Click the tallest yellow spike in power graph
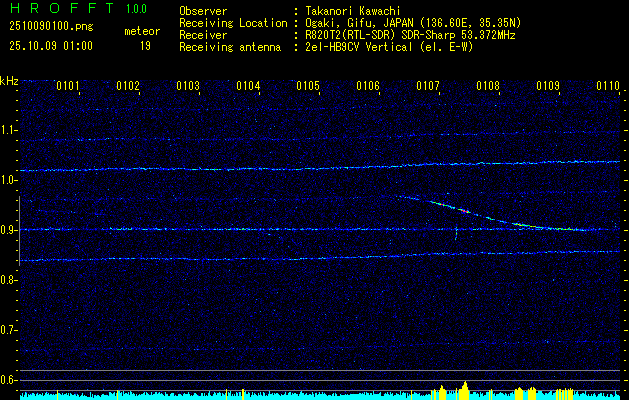Viewport: 629px width, 400px height. (465, 388)
